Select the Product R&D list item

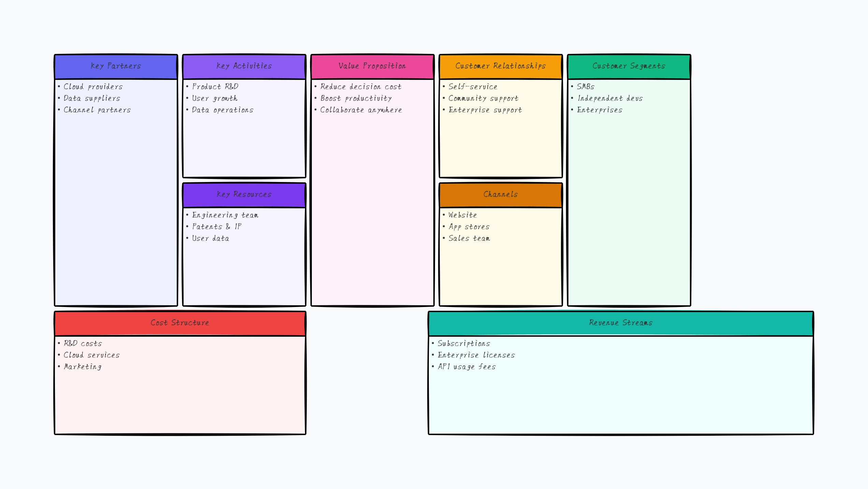[x=215, y=87]
